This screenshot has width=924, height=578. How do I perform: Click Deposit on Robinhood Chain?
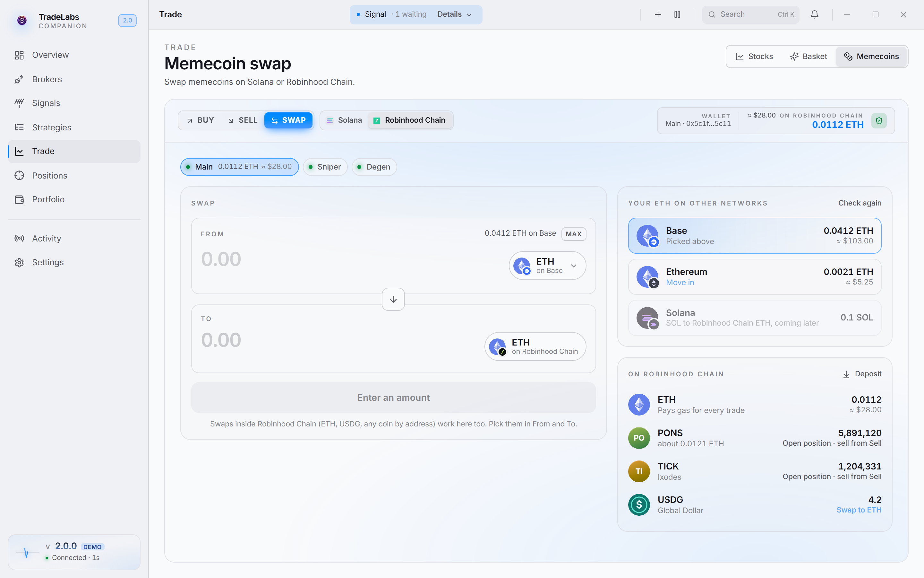point(862,374)
